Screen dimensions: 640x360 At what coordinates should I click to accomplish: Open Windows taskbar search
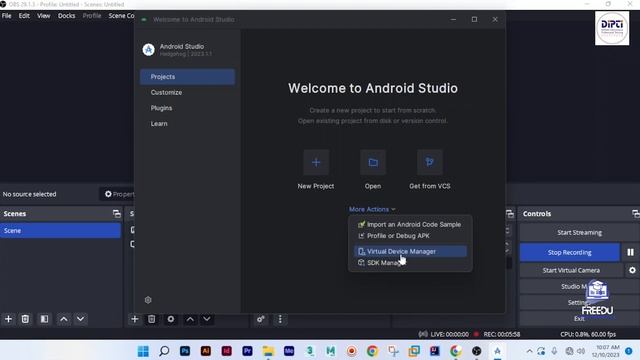[x=164, y=351]
